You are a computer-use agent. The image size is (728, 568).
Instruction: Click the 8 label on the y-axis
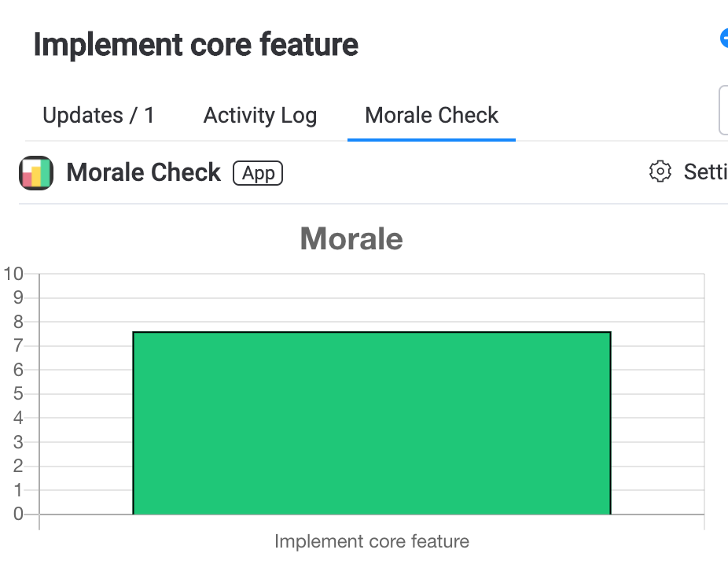tap(19, 322)
